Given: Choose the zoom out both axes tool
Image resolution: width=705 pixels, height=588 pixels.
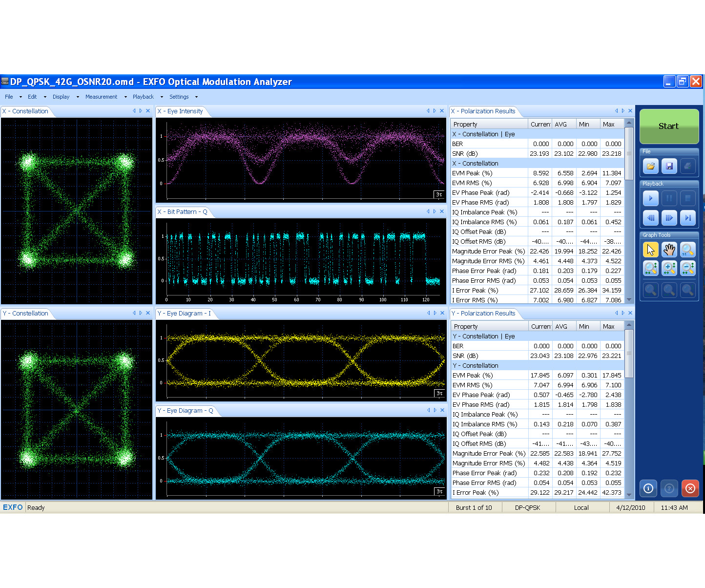Looking at the screenshot, I should pyautogui.click(x=687, y=268).
